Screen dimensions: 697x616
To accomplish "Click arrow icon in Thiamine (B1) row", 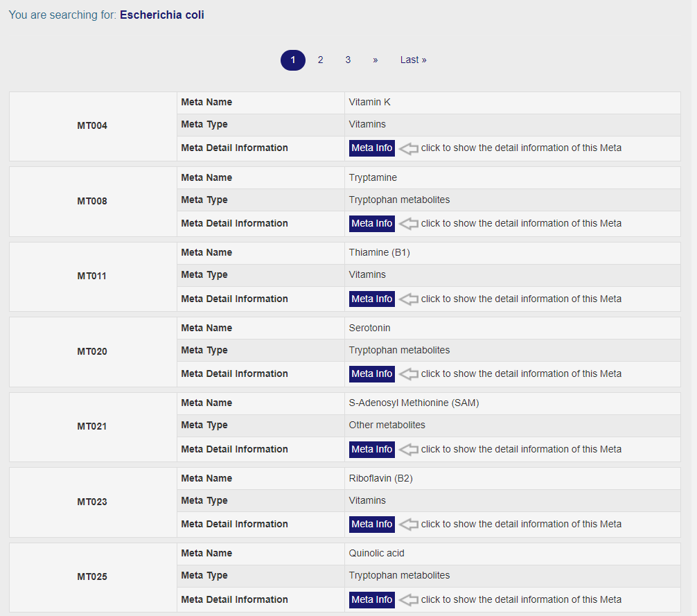I will point(409,299).
